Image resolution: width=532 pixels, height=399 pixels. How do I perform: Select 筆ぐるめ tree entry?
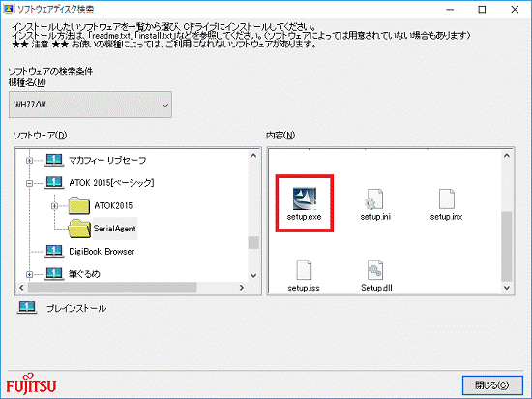(84, 274)
